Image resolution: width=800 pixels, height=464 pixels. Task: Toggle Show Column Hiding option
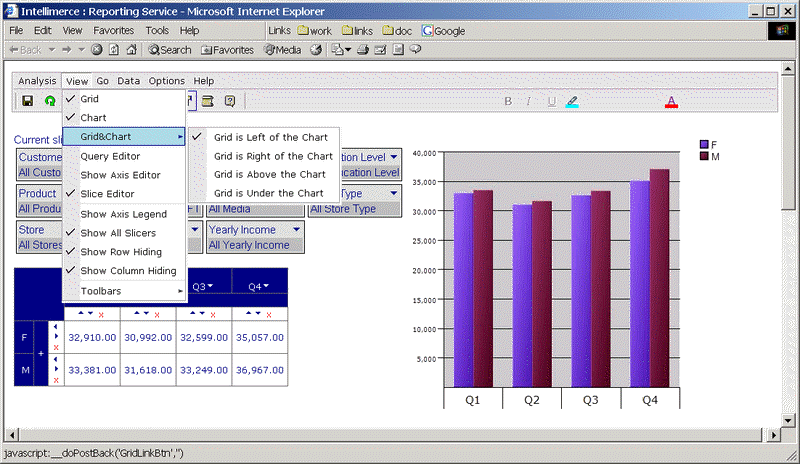click(124, 271)
